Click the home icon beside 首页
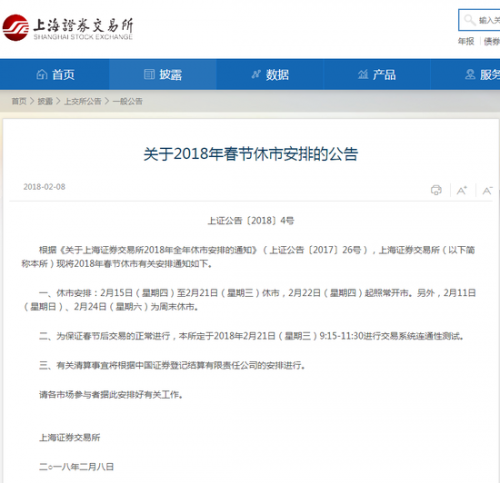Screen dimensions: 500x483 (x=42, y=74)
